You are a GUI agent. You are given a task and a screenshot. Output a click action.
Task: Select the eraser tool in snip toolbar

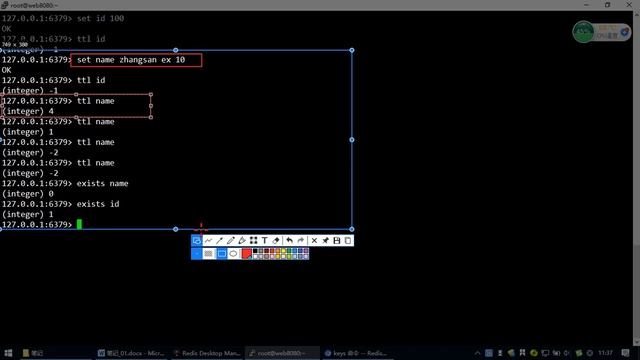pos(276,241)
